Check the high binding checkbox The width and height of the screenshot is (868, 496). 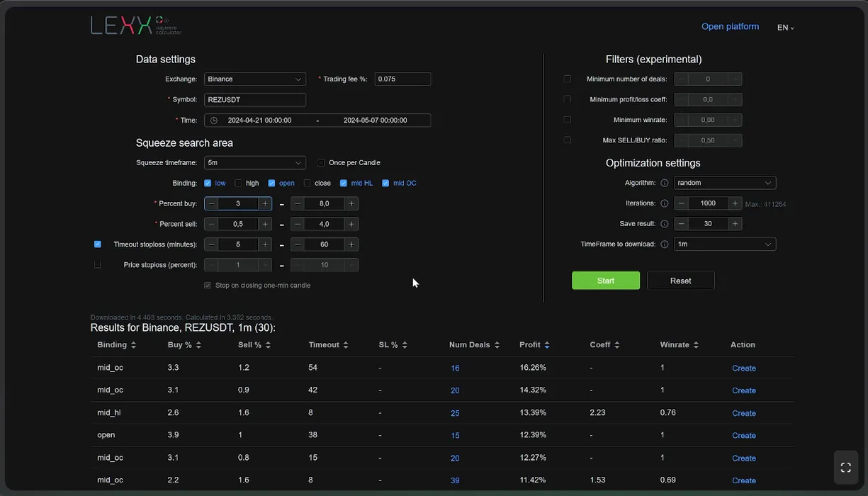238,183
